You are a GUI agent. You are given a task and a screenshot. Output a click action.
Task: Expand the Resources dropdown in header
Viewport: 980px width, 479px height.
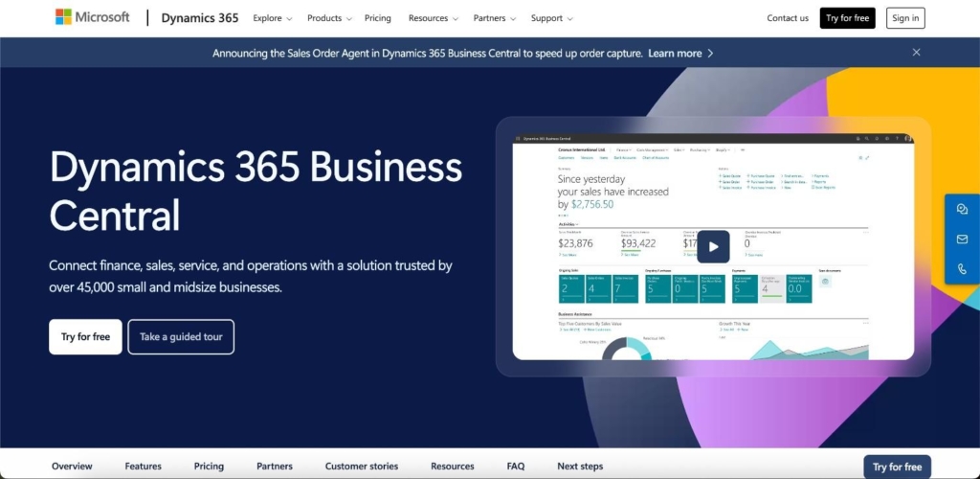[434, 18]
